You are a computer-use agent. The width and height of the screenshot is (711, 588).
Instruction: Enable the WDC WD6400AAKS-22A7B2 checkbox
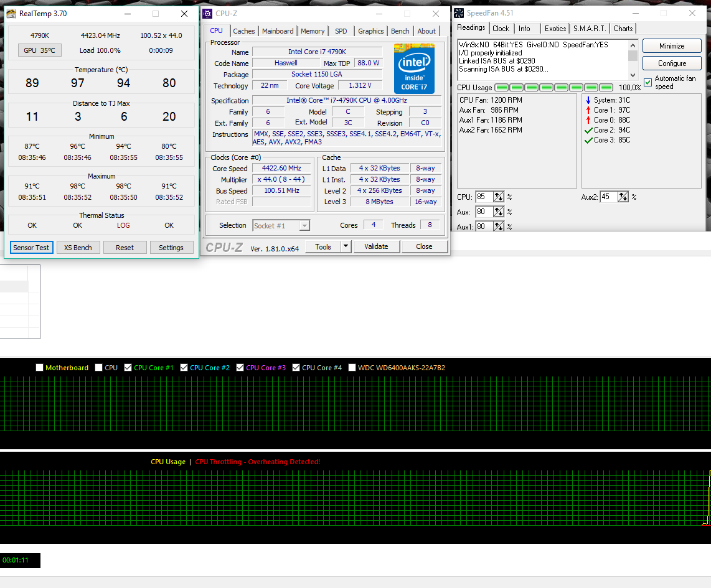(x=352, y=368)
